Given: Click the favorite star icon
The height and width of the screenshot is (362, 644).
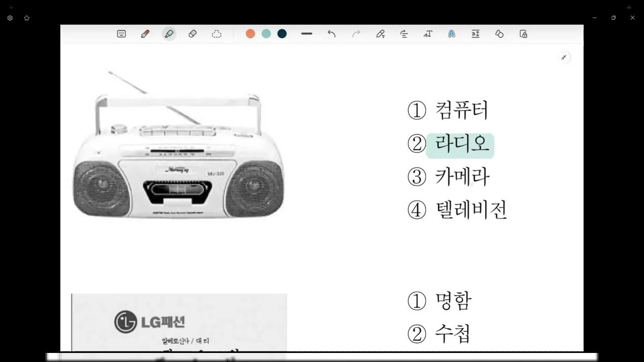Looking at the screenshot, I should click(27, 18).
